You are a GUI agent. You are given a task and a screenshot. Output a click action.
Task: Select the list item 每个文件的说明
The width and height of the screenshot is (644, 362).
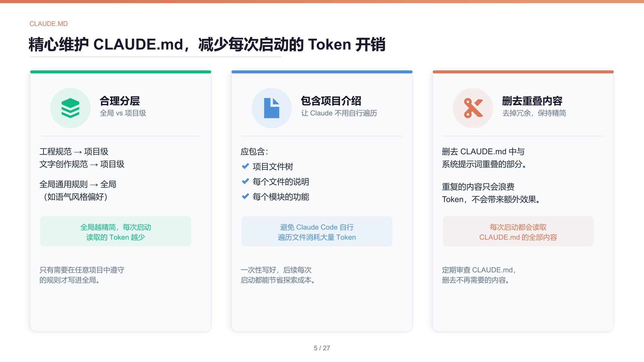pyautogui.click(x=281, y=182)
